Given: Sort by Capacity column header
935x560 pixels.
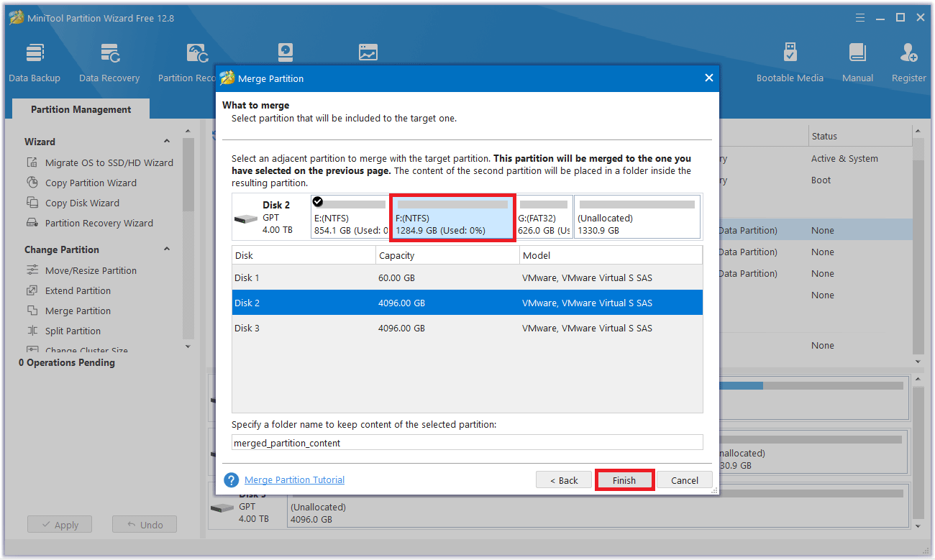Looking at the screenshot, I should point(447,255).
